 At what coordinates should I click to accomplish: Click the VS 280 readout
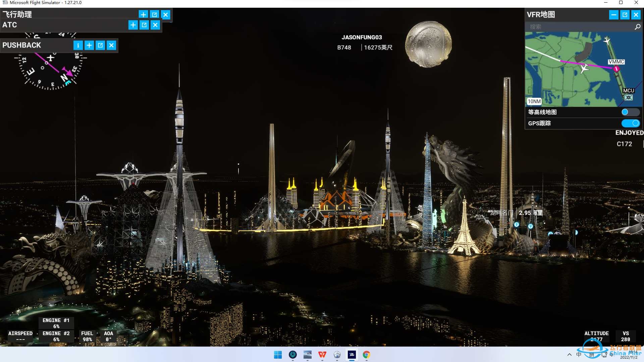pyautogui.click(x=626, y=336)
